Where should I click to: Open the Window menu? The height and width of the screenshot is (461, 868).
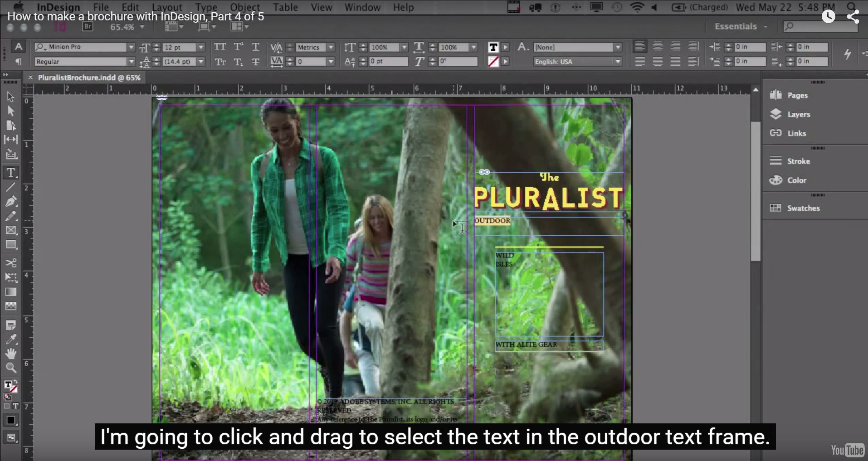tap(362, 7)
